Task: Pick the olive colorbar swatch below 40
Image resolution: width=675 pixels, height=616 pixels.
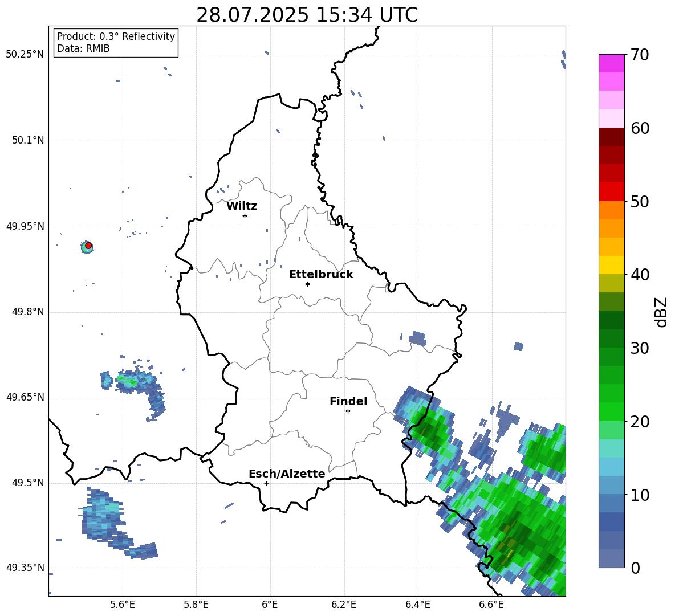Action: tap(611, 283)
